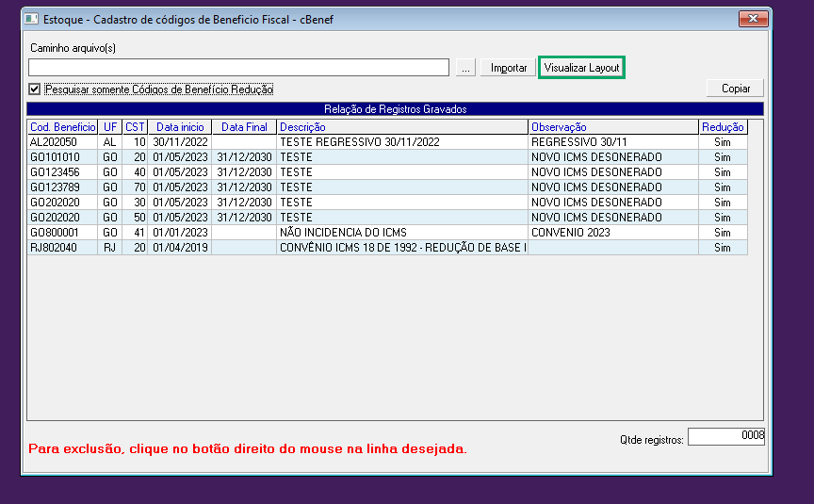Open Visualizar Layout
The width and height of the screenshot is (814, 504).
click(x=581, y=68)
